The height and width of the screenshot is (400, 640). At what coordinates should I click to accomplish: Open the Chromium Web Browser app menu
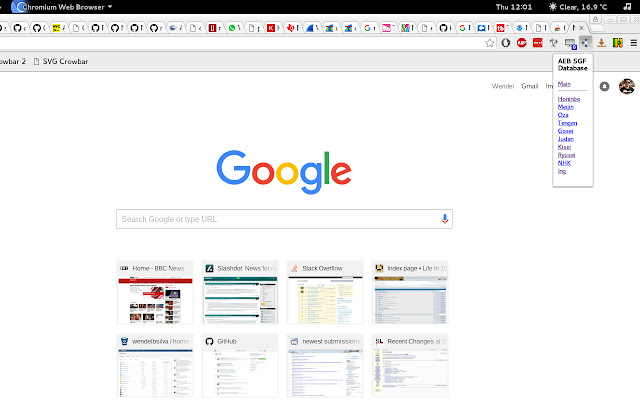click(x=61, y=7)
